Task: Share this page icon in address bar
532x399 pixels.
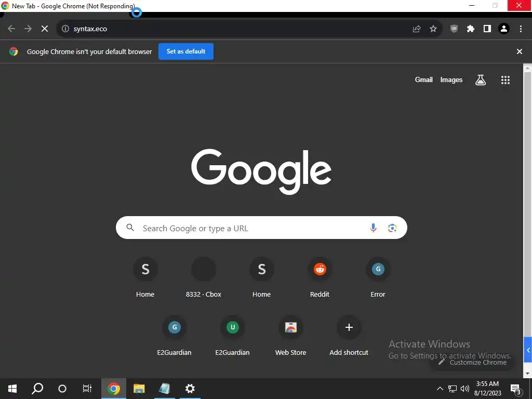Action: tap(417, 29)
